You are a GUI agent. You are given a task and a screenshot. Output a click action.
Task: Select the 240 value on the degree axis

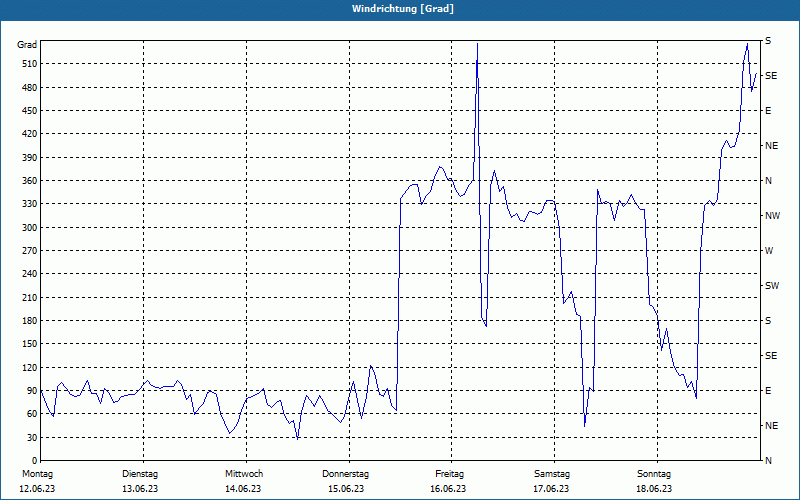(30, 274)
